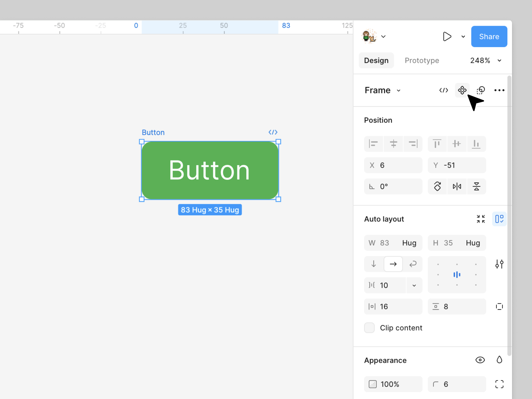This screenshot has width=532, height=399.
Task: Select wrap auto layout direction
Action: click(413, 264)
